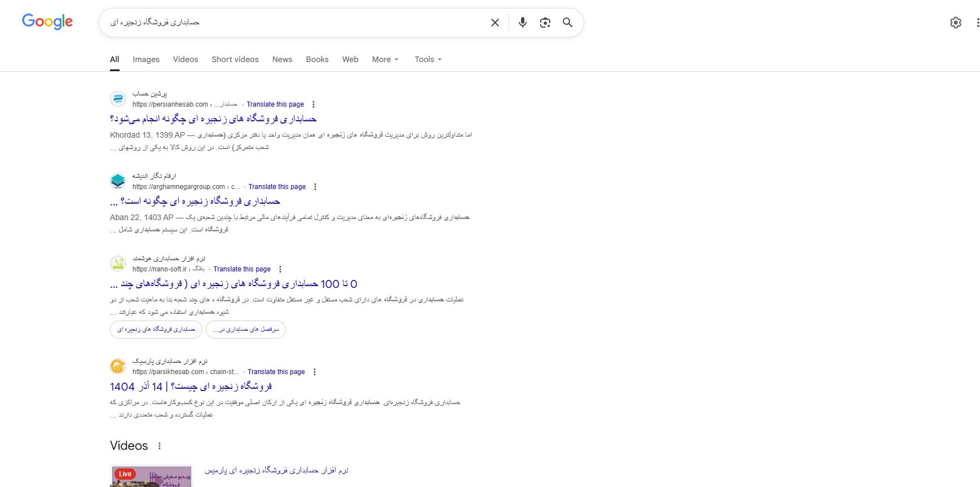Switch to the Short videos tab

pos(235,59)
